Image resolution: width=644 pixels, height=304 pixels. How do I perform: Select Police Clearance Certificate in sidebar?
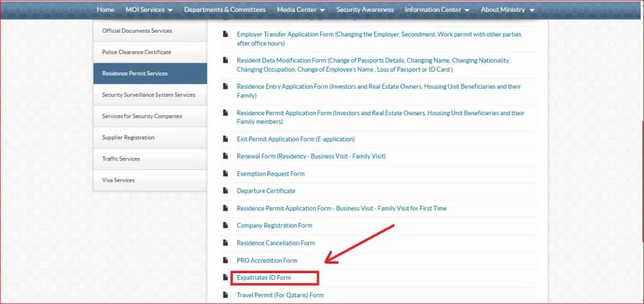[150, 52]
